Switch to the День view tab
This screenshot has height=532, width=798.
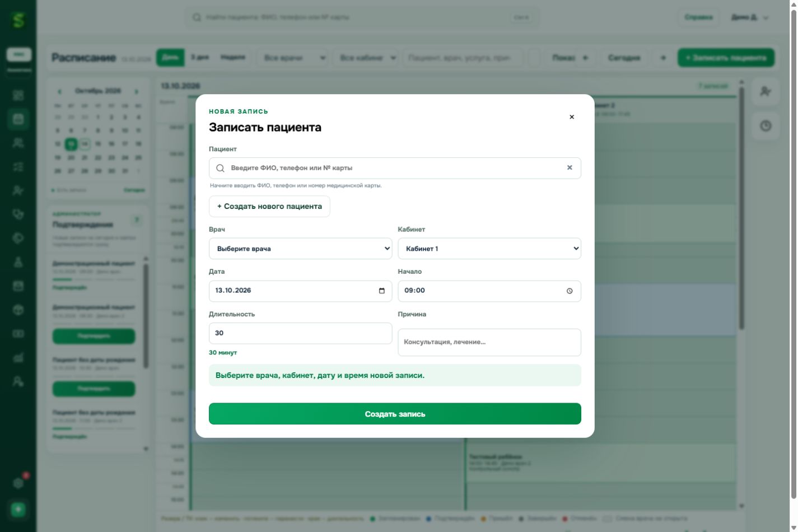click(170, 58)
